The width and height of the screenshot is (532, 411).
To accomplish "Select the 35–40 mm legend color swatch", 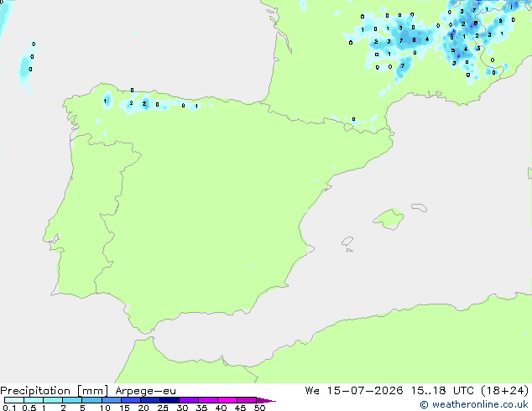I will pos(208,400).
